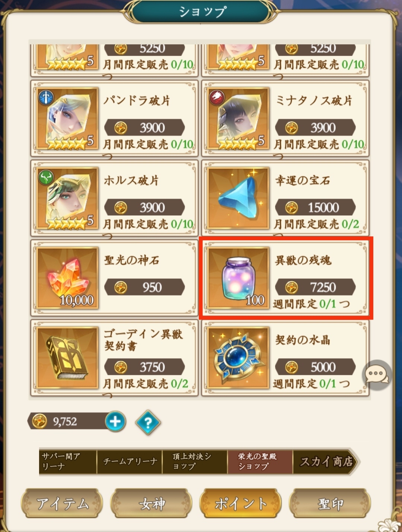The image size is (402, 532).
Task: Select the サバー間アリーナ tab
Action: pyautogui.click(x=68, y=462)
